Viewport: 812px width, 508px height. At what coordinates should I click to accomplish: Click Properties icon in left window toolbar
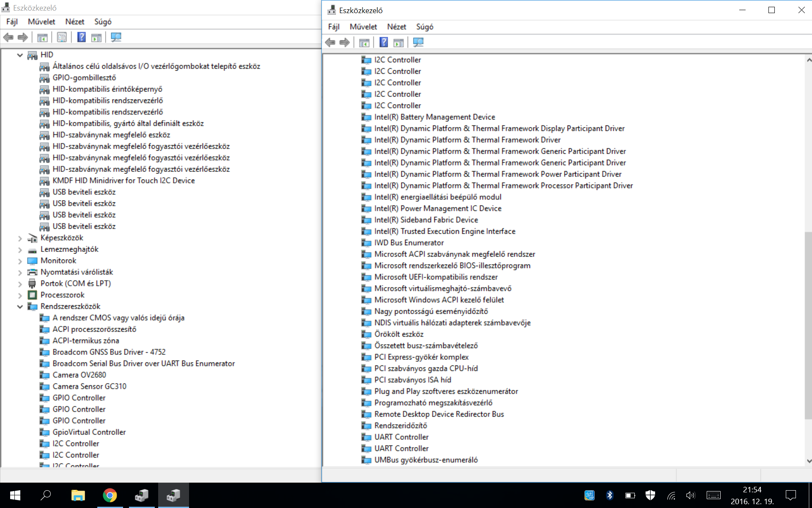click(x=62, y=37)
